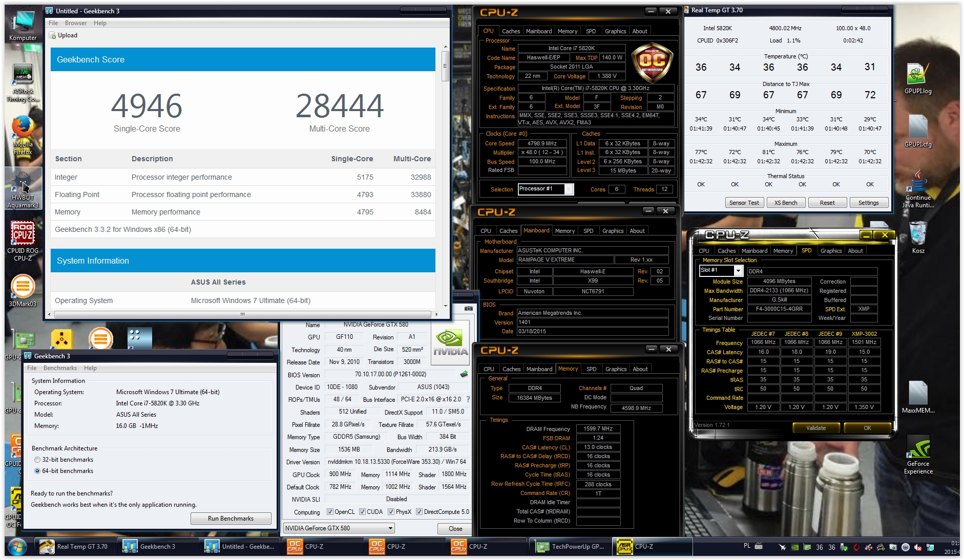
Task: Open Graphics tab in CPU-Z Mainboard window
Action: click(613, 231)
